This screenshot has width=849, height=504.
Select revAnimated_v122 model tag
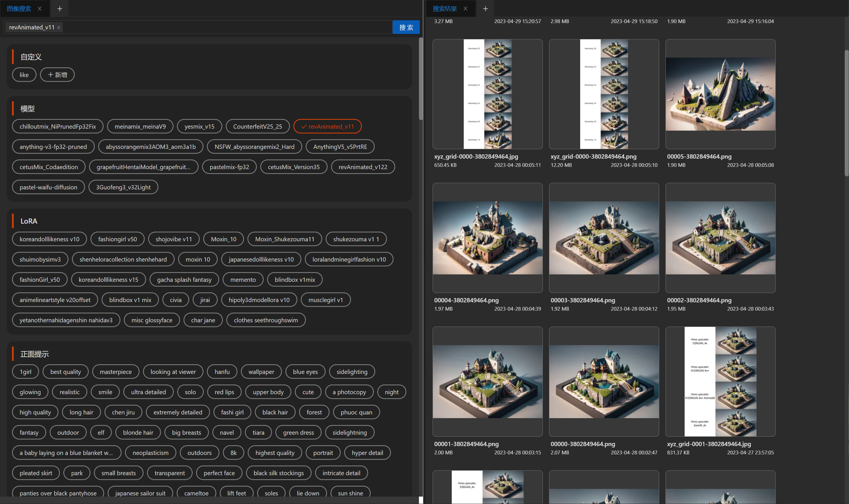[363, 167]
